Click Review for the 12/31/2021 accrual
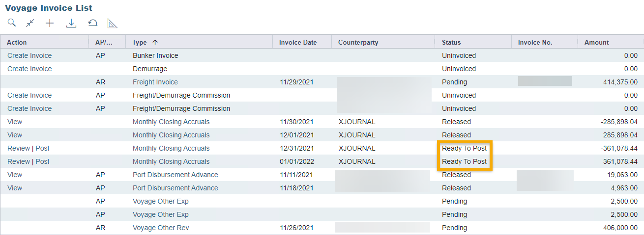 (19, 148)
